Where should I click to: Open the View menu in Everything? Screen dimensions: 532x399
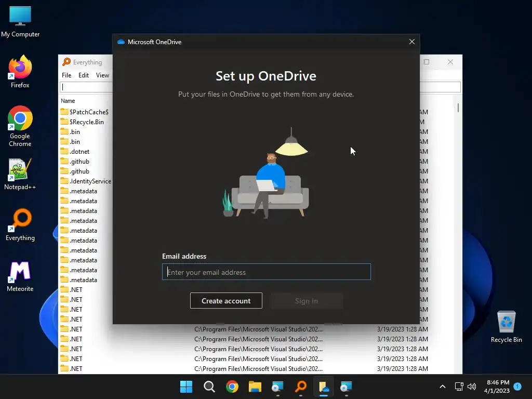[102, 75]
